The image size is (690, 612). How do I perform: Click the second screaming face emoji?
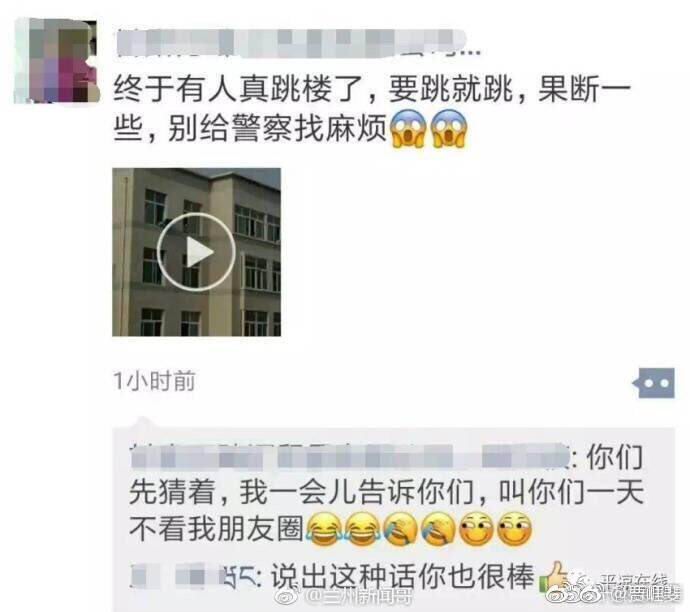pyautogui.click(x=448, y=128)
